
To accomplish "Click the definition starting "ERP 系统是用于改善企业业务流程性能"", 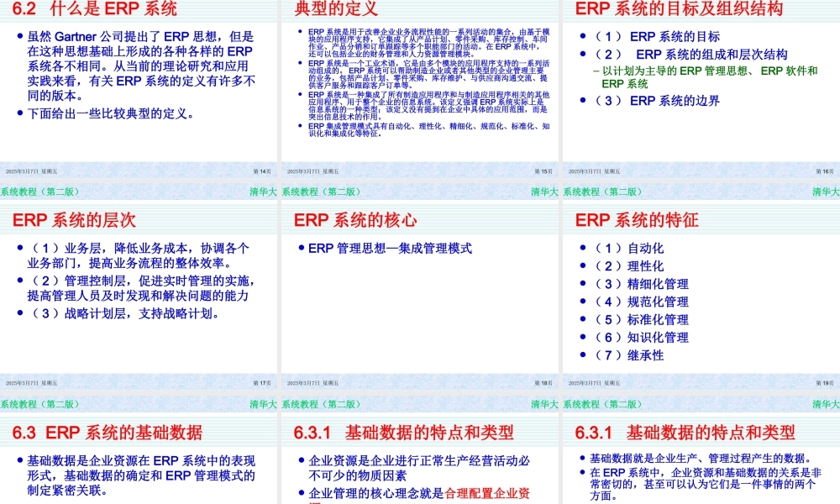I will (x=428, y=43).
